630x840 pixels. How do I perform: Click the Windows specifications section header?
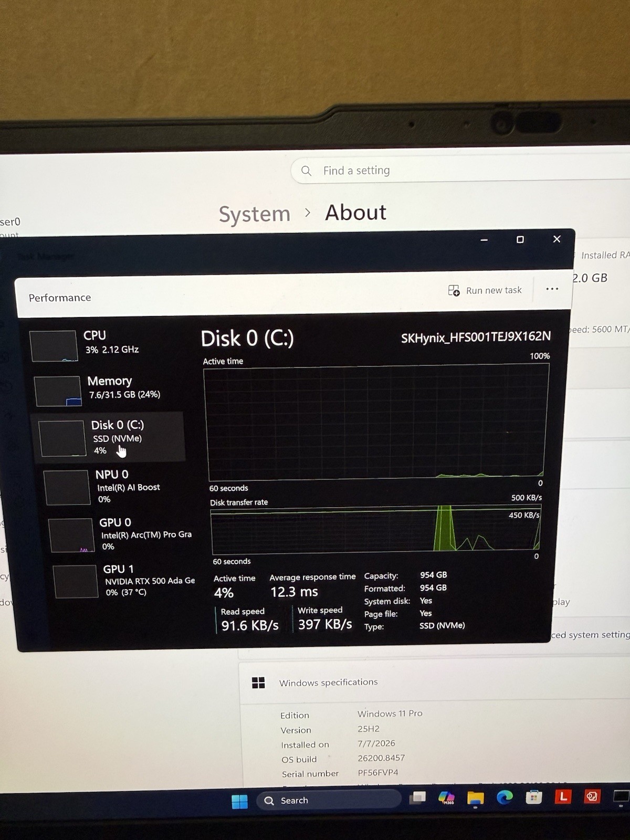pyautogui.click(x=435, y=682)
